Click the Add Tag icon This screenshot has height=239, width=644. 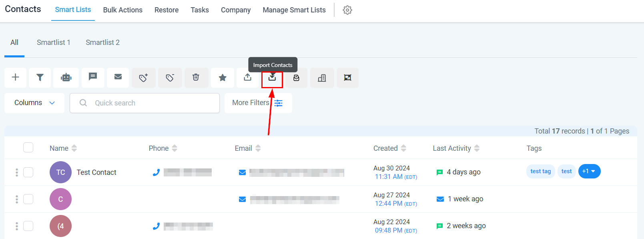[x=143, y=78]
